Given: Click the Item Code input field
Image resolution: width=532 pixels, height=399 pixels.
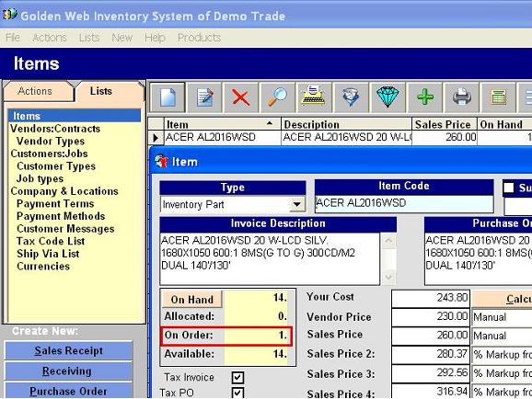Looking at the screenshot, I should (404, 203).
